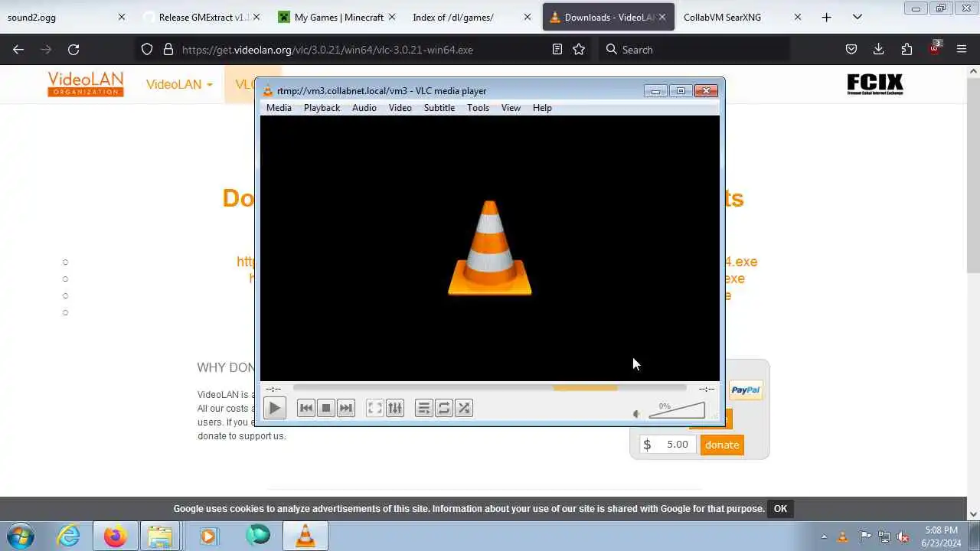Open Windows Media Player from taskbar

pyautogui.click(x=208, y=536)
